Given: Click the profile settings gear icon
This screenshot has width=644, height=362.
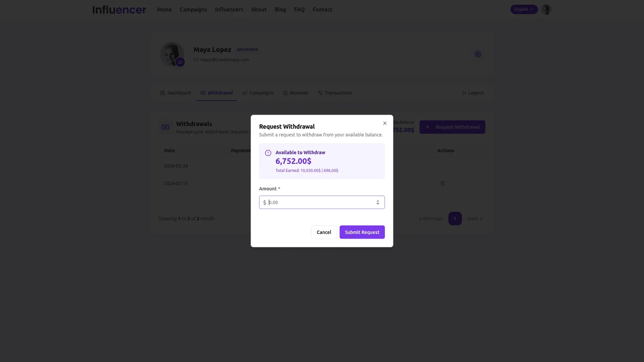Looking at the screenshot, I should tap(478, 54).
